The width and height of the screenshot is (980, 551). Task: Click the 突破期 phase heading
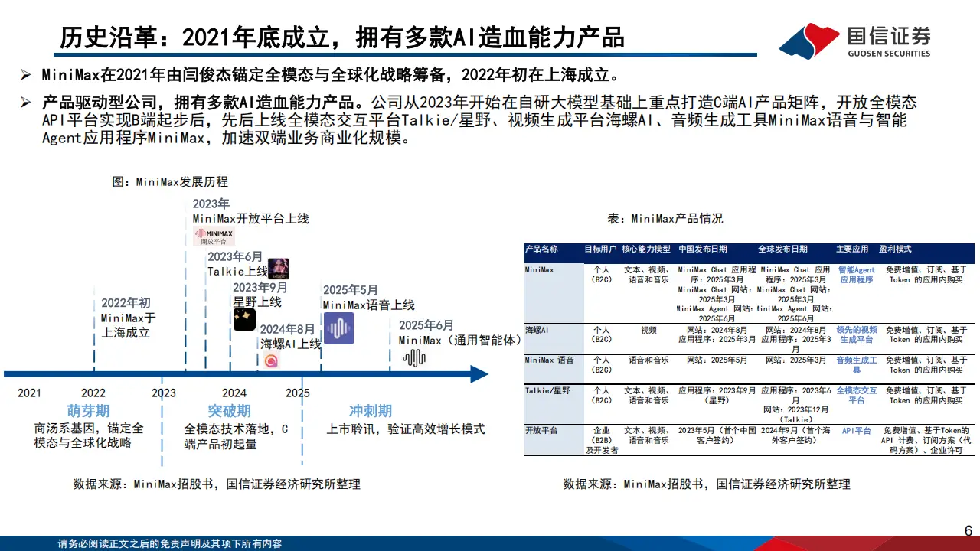(229, 411)
